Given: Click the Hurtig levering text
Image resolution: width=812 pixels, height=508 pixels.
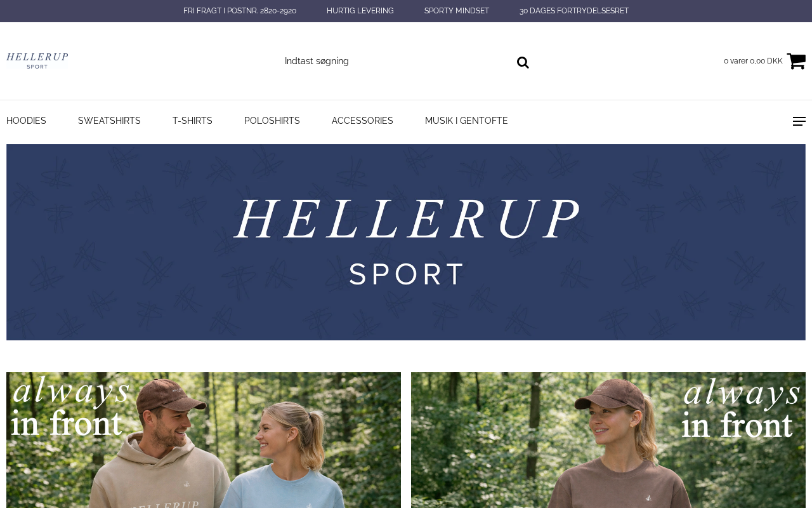Looking at the screenshot, I should (x=360, y=11).
